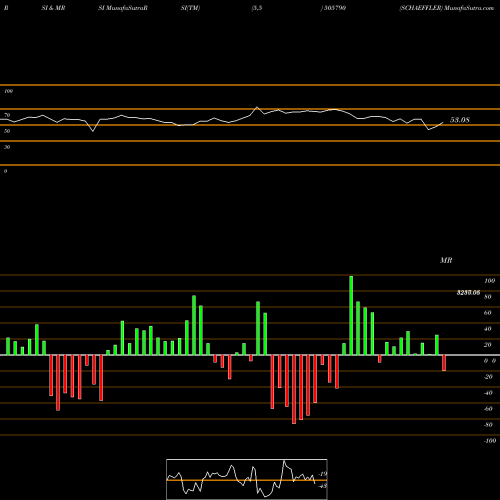500x500 pixels.
Task: Click the "SI & MR" header text
Action: (53, 8)
